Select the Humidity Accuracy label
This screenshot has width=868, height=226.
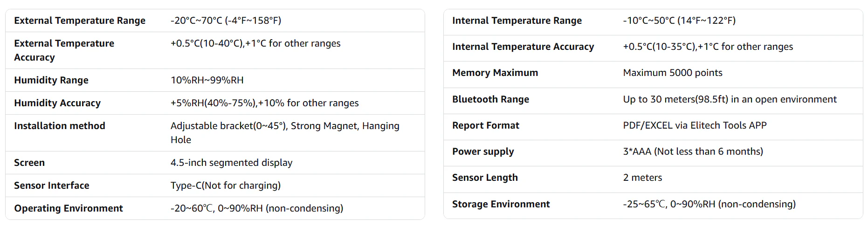pos(57,103)
